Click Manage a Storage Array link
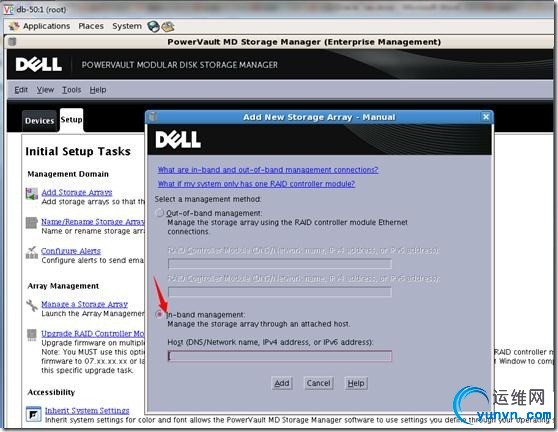 coord(84,304)
